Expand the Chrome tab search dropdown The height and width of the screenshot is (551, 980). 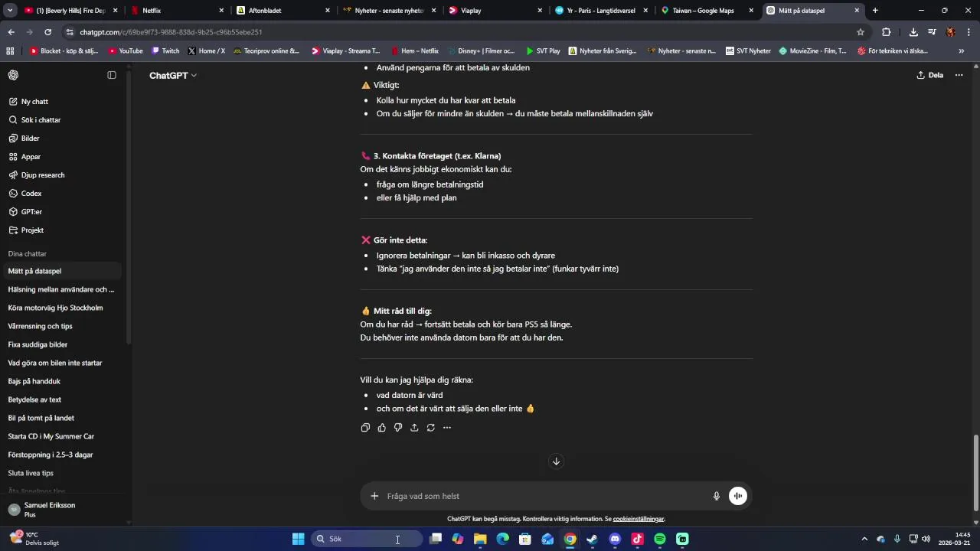10,11
